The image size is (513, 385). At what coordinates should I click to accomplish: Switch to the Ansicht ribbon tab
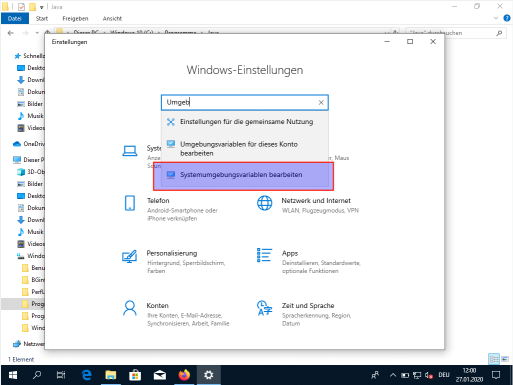[112, 19]
